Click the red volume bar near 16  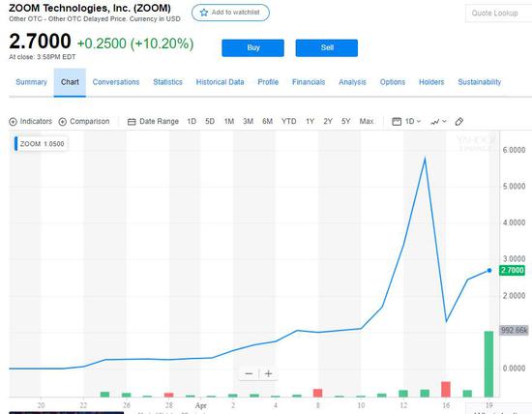pos(446,389)
